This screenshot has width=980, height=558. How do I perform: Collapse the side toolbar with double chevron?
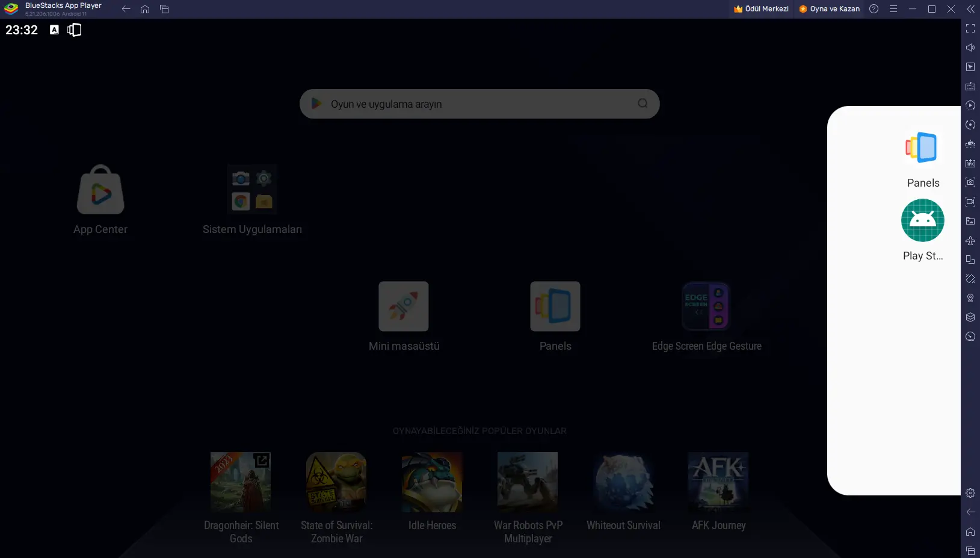[x=970, y=9]
